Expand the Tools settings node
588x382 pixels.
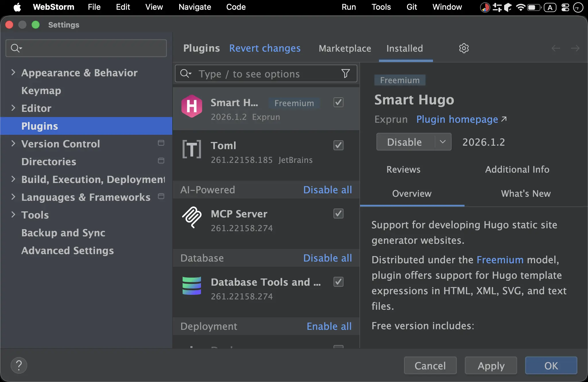click(13, 215)
